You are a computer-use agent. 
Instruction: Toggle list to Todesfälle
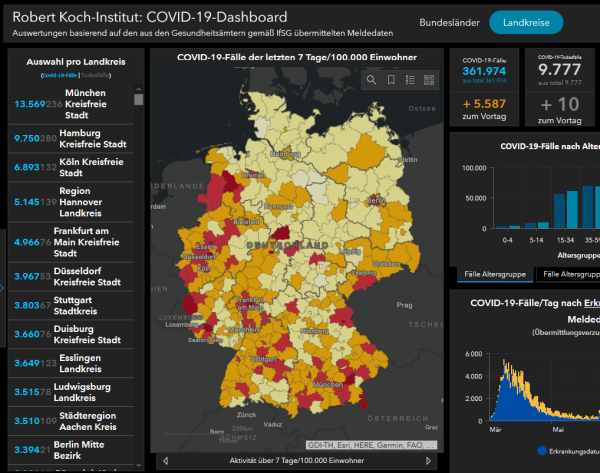[97, 76]
